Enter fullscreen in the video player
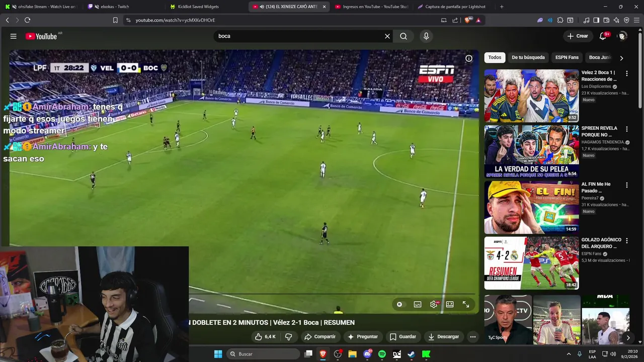This screenshot has width=644, height=362. pyautogui.click(x=466, y=304)
